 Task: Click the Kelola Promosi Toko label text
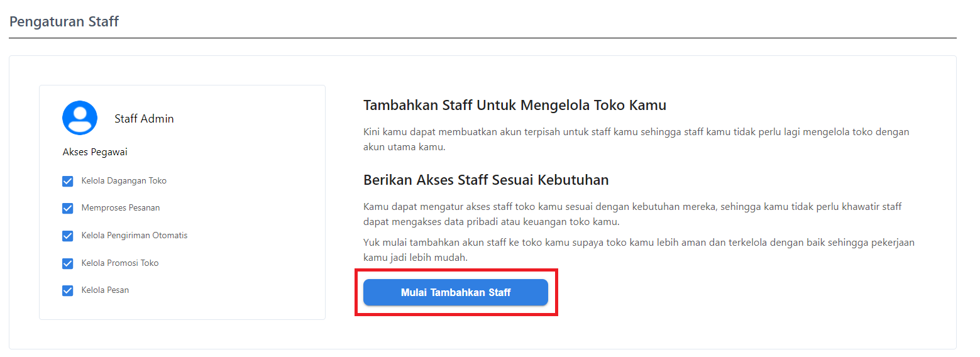pyautogui.click(x=120, y=263)
